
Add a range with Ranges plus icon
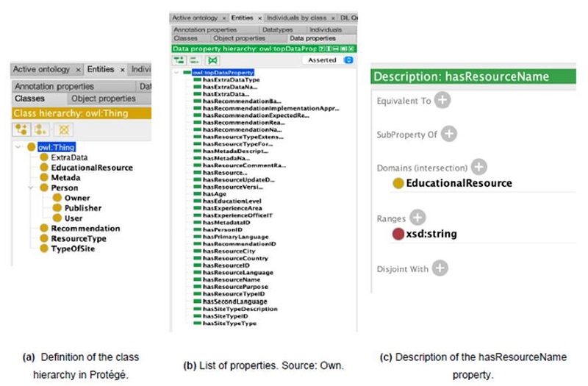click(x=417, y=218)
